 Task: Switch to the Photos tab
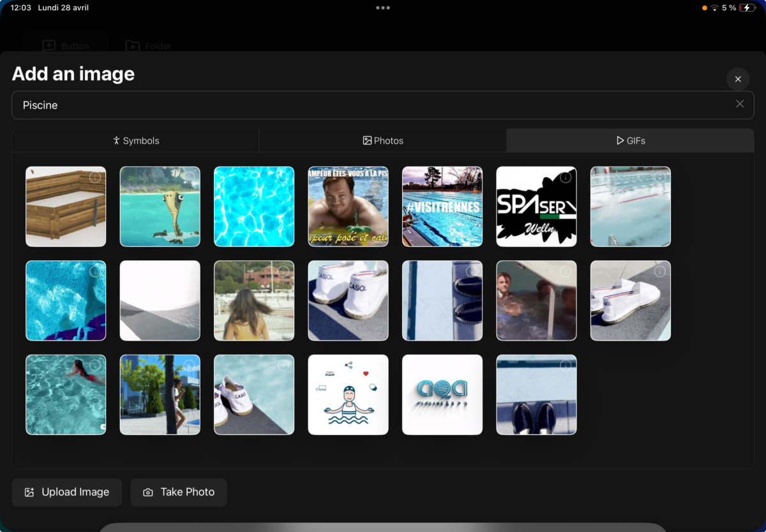[383, 140]
